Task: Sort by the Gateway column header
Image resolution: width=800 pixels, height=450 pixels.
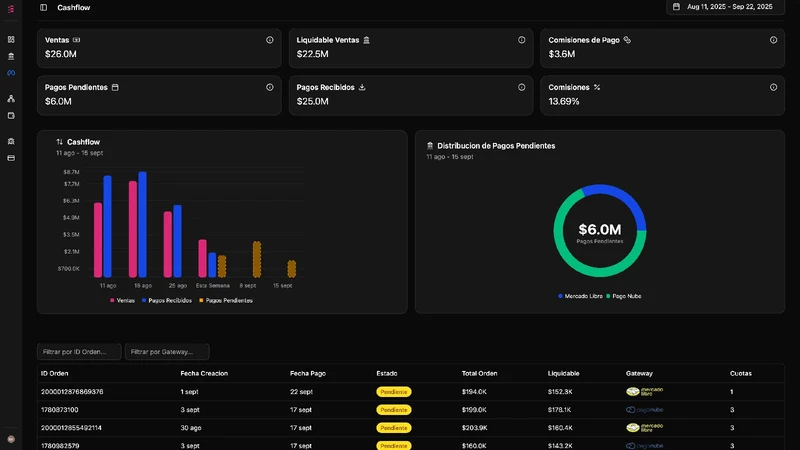Action: [639, 373]
